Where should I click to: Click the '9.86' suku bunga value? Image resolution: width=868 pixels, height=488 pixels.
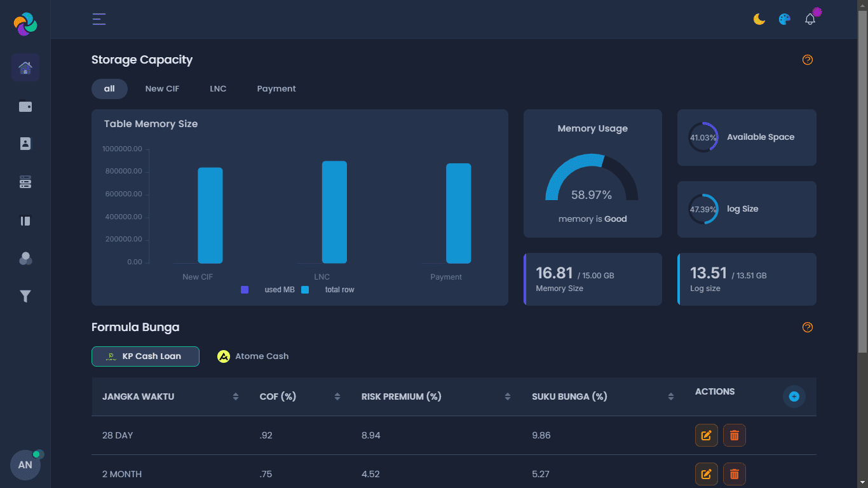[541, 435]
